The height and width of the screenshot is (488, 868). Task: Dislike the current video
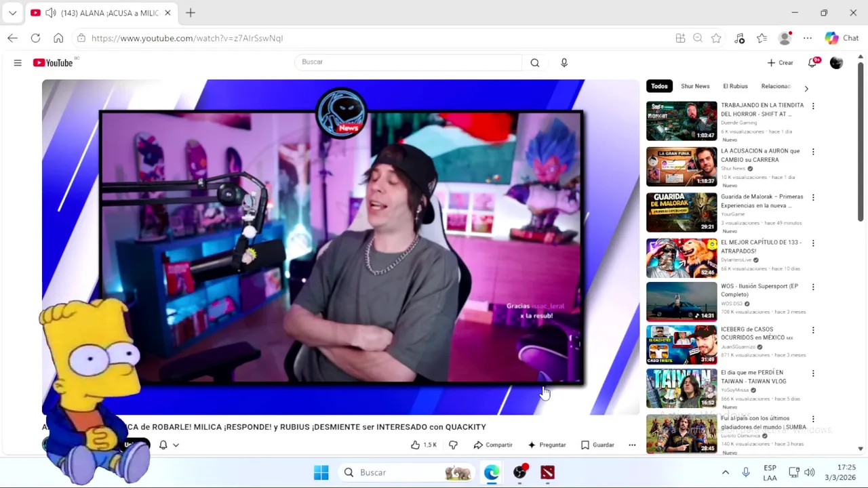click(x=453, y=445)
